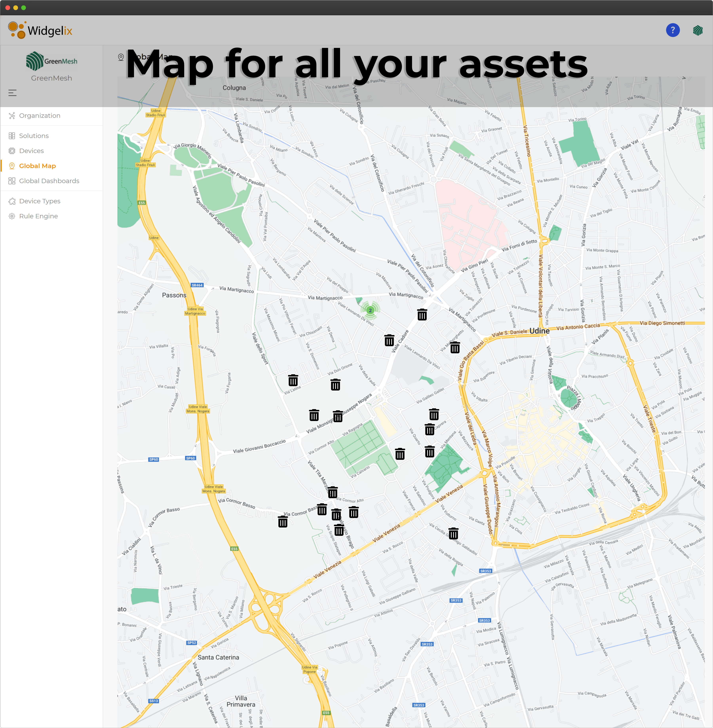Click the Colugna label on map
Viewport: 713px width, 728px height.
point(234,88)
